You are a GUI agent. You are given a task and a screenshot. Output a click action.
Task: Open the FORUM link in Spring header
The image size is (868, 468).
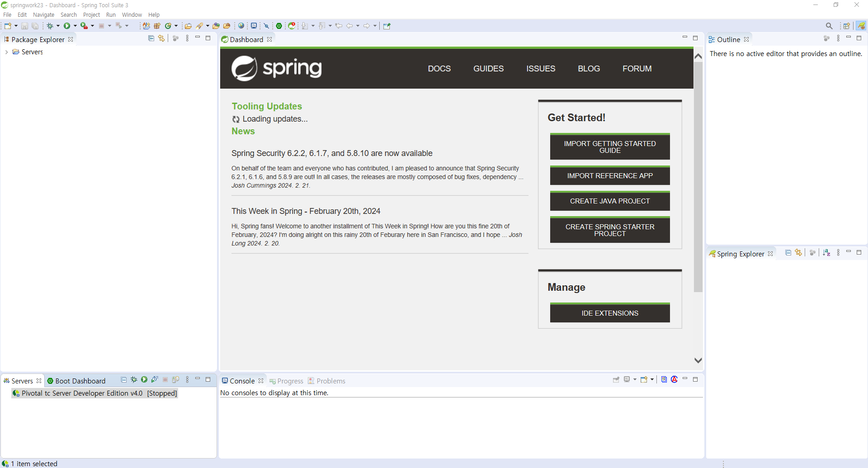[x=637, y=69]
